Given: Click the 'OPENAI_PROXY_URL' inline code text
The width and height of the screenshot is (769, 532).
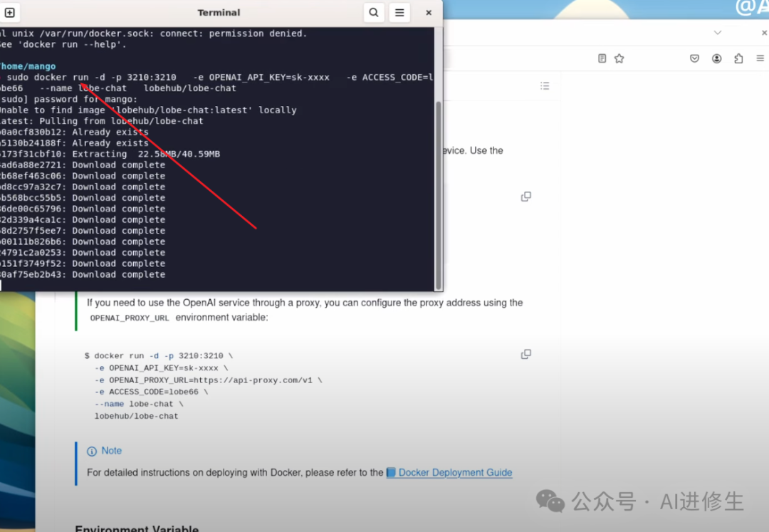Looking at the screenshot, I should [x=130, y=318].
